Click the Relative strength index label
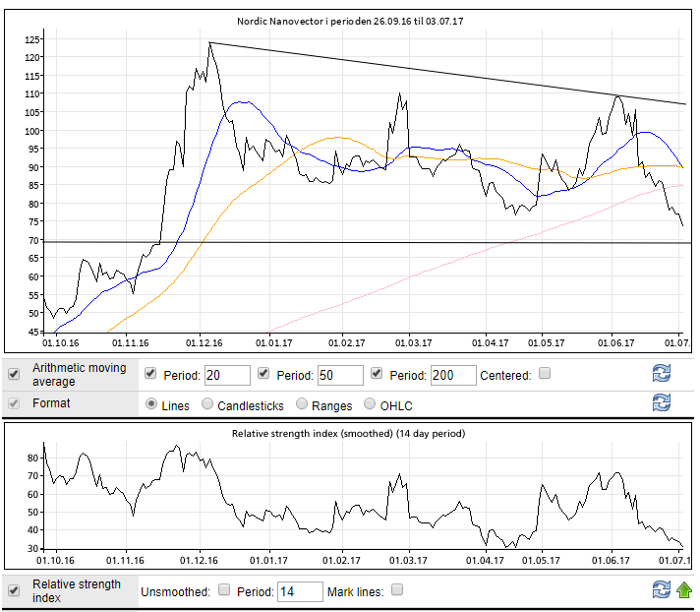The height and width of the screenshot is (612, 700). click(x=77, y=590)
